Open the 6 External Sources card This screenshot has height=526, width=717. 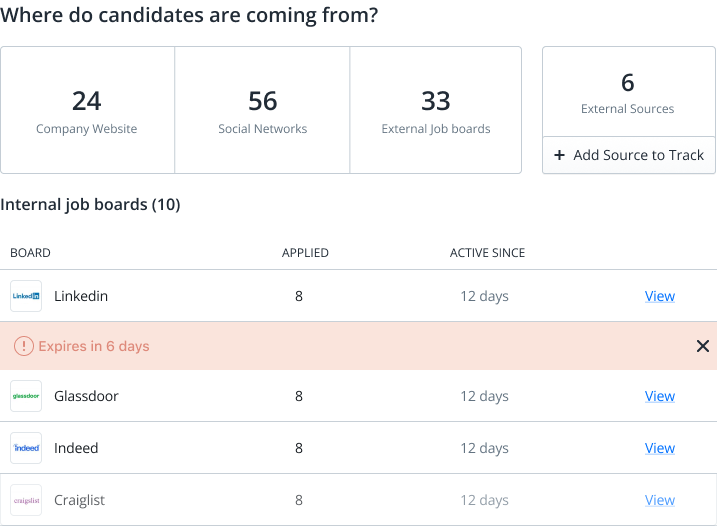click(628, 92)
